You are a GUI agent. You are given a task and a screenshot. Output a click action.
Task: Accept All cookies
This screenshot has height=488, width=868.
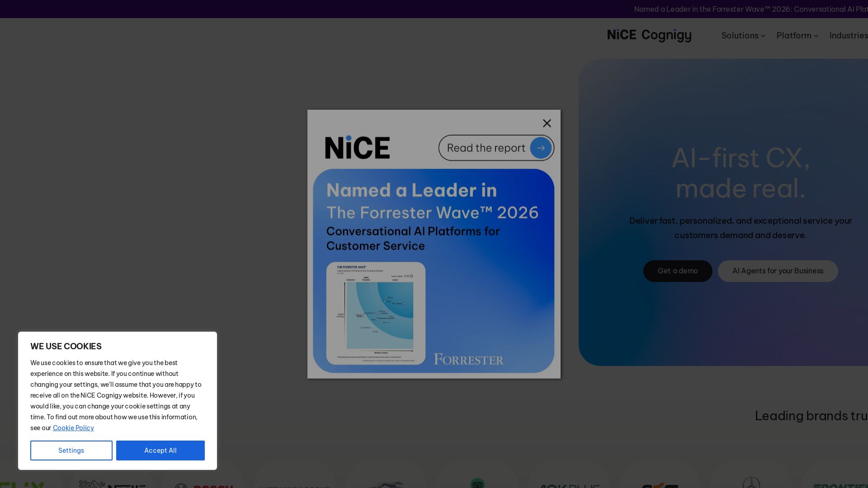click(x=160, y=450)
